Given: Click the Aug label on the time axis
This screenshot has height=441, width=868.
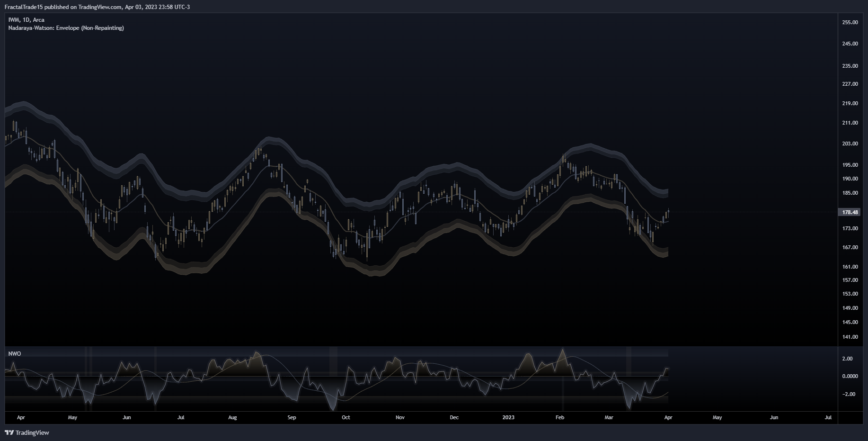Looking at the screenshot, I should (x=232, y=417).
